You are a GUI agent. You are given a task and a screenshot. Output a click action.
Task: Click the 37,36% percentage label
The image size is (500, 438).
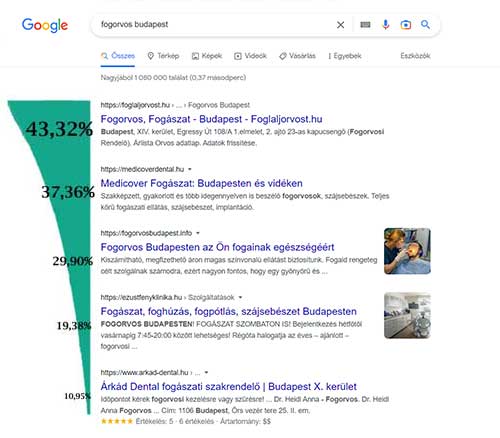pyautogui.click(x=68, y=192)
